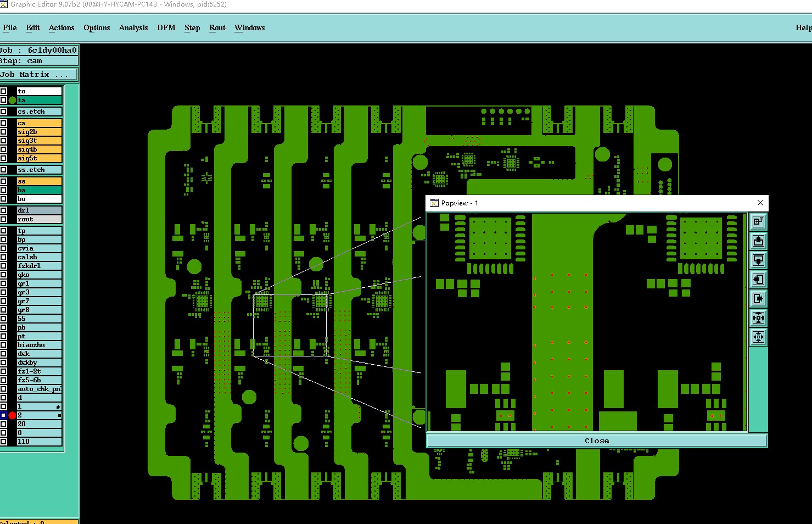
Task: Click the Job Matrix ... button
Action: 38,74
